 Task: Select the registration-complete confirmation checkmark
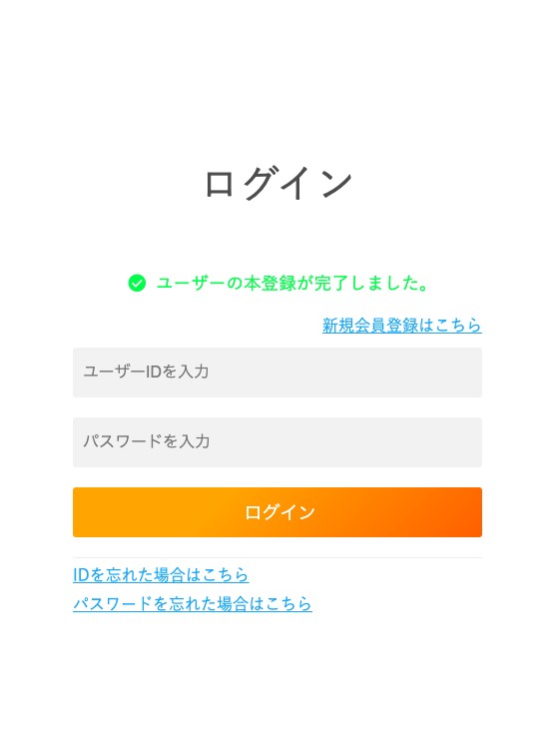point(137,283)
